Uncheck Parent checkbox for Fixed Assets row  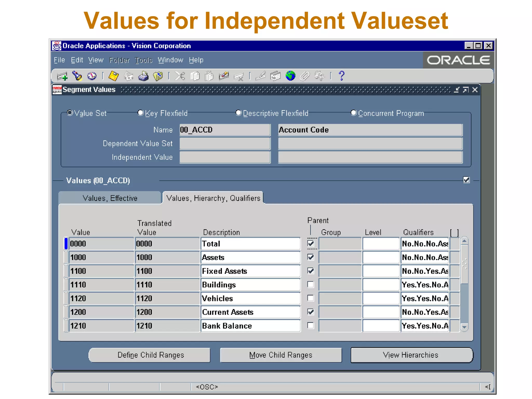click(x=311, y=271)
